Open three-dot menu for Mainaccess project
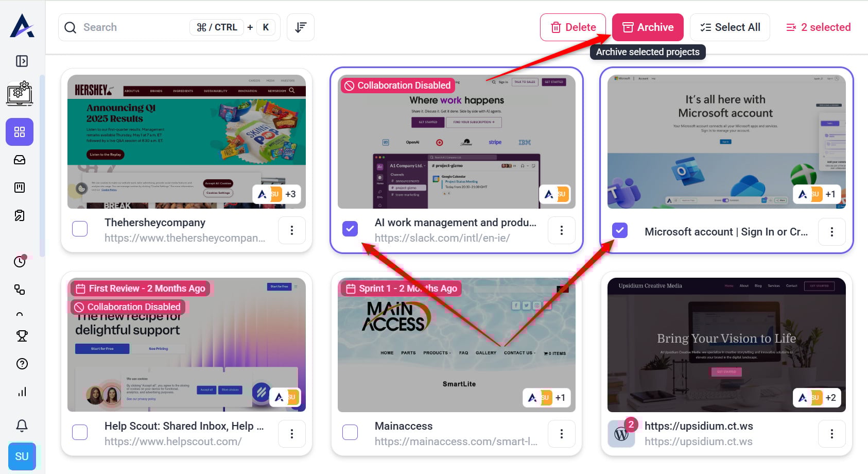 coord(562,434)
